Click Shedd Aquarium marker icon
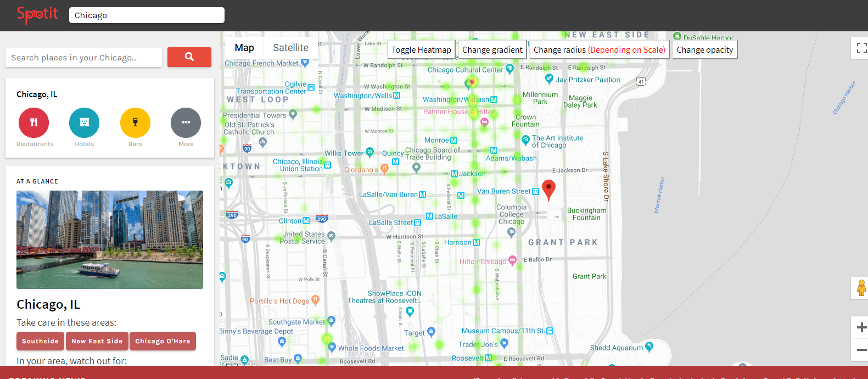 [649, 347]
